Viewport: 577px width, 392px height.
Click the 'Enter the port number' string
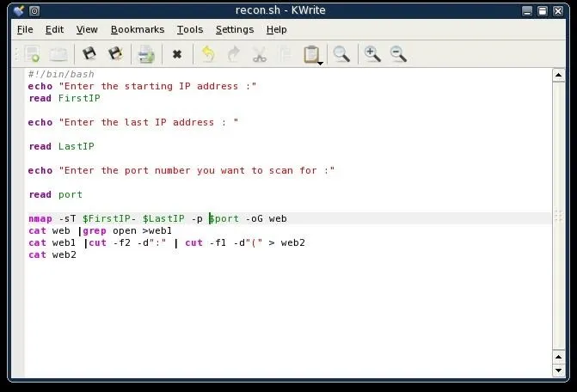(197, 170)
